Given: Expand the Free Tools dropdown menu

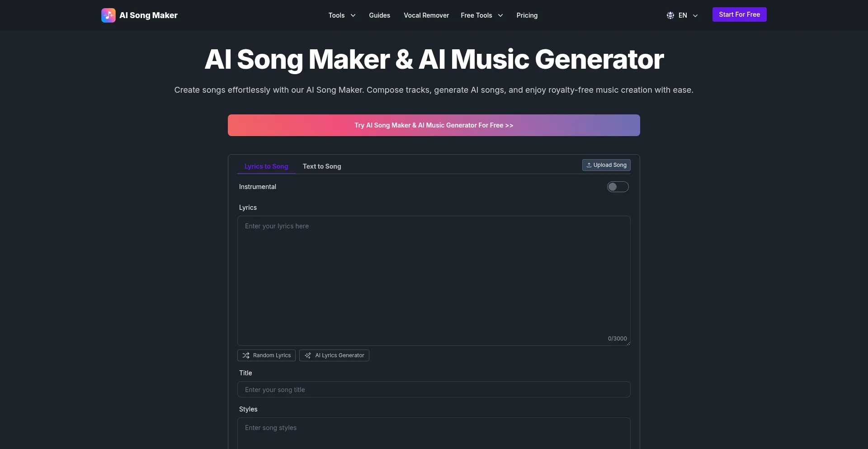Looking at the screenshot, I should point(482,15).
